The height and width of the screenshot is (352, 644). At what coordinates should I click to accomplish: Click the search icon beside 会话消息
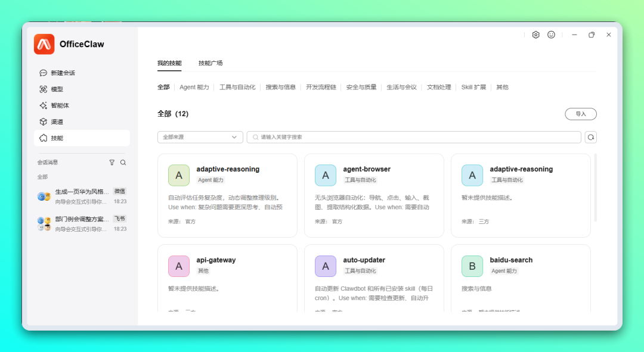tap(122, 162)
